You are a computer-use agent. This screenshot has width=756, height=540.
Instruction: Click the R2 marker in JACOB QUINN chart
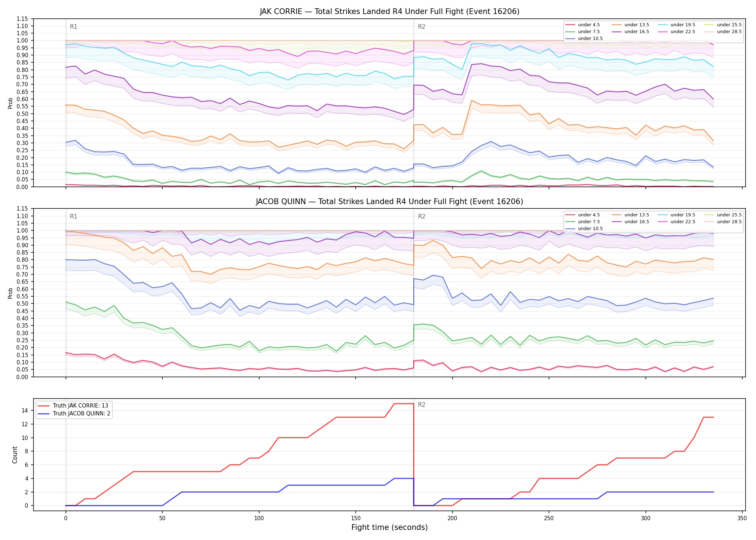(422, 216)
